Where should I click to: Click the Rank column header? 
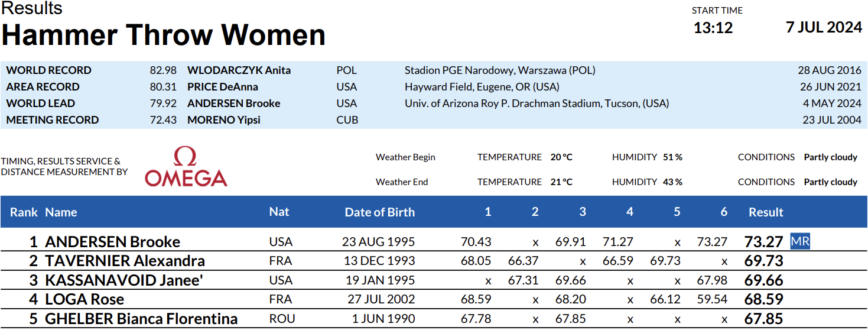(24, 212)
